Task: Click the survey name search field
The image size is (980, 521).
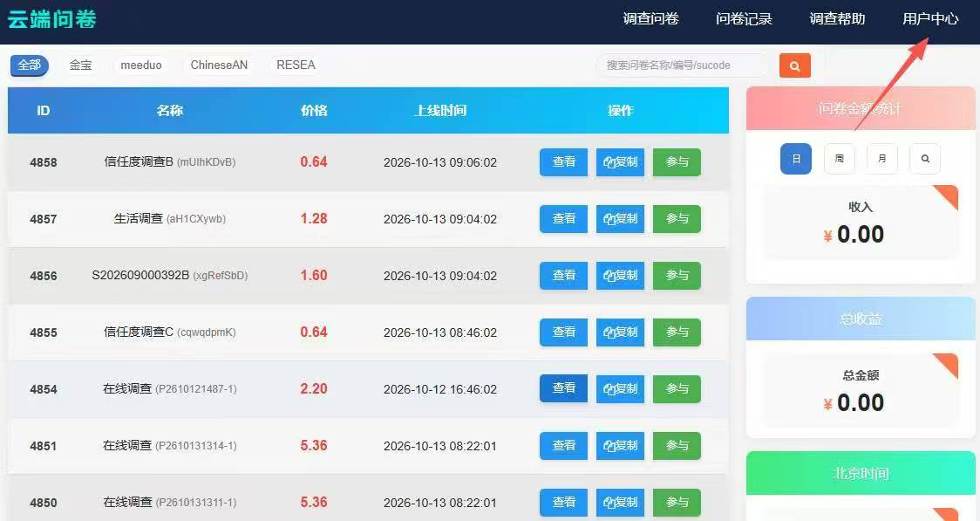Action: pyautogui.click(x=682, y=65)
